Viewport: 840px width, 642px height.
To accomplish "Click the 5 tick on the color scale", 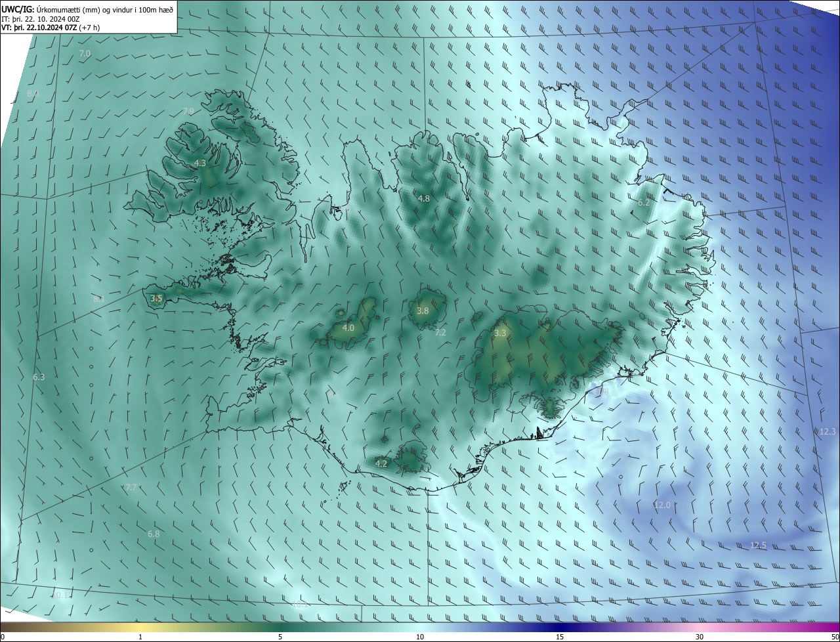I will [280, 637].
